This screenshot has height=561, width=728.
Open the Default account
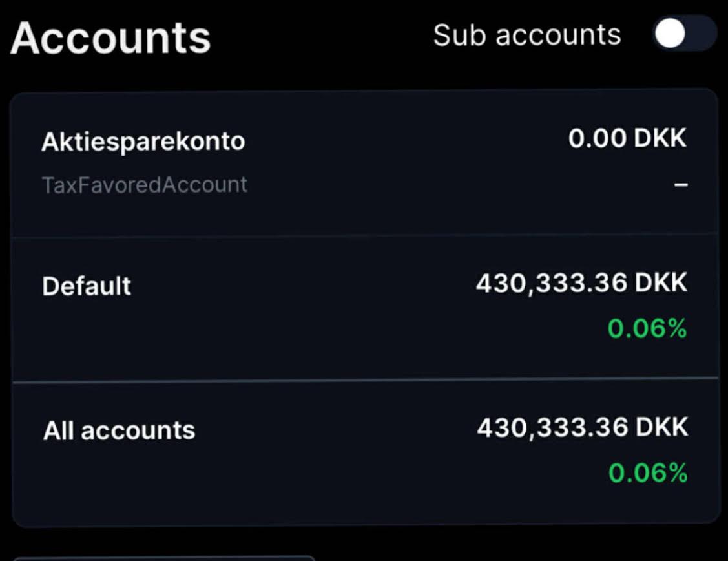pyautogui.click(x=87, y=286)
